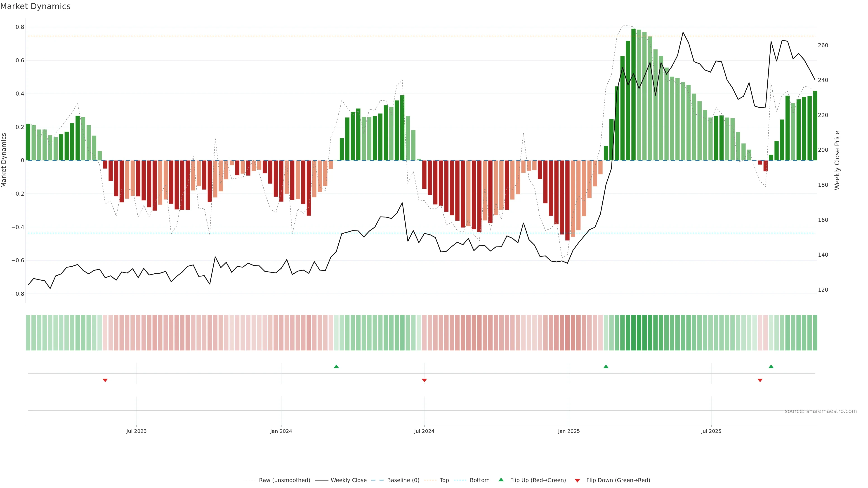This screenshot has width=868, height=488.
Task: Click the green triangle icon in the legend
Action: (x=501, y=480)
